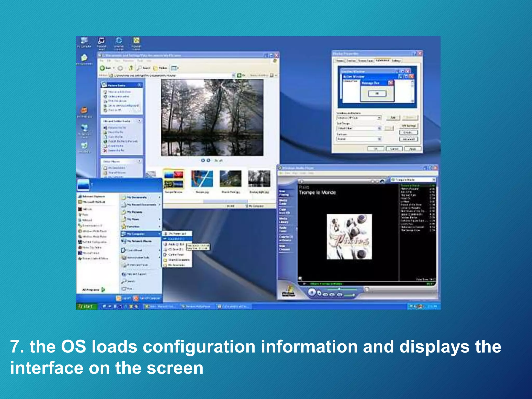Select the second filmstrip thumbnail with blue image

click(202, 179)
